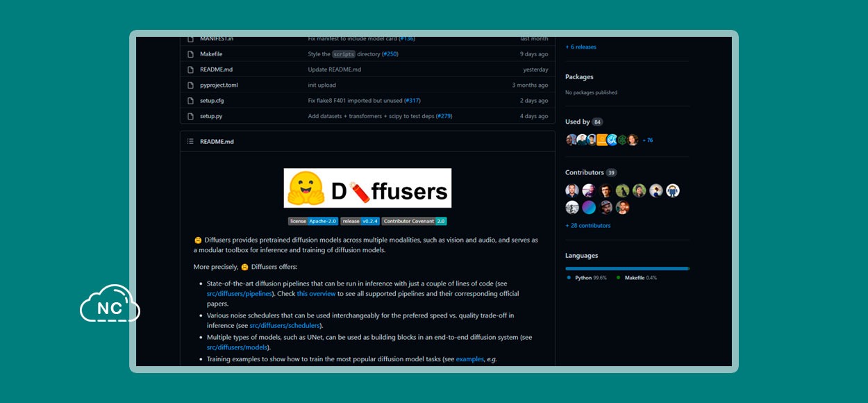This screenshot has width=868, height=403.
Task: Open pull request #317 link
Action: (412, 101)
